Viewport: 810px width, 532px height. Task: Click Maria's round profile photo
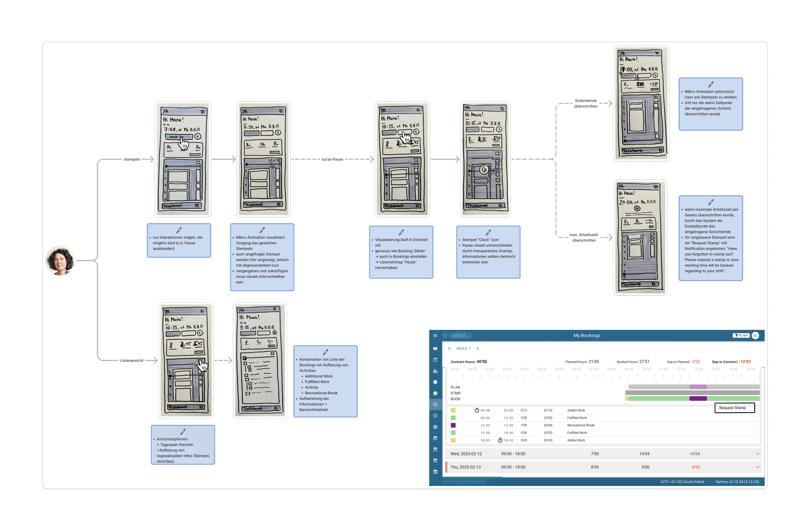(x=60, y=260)
